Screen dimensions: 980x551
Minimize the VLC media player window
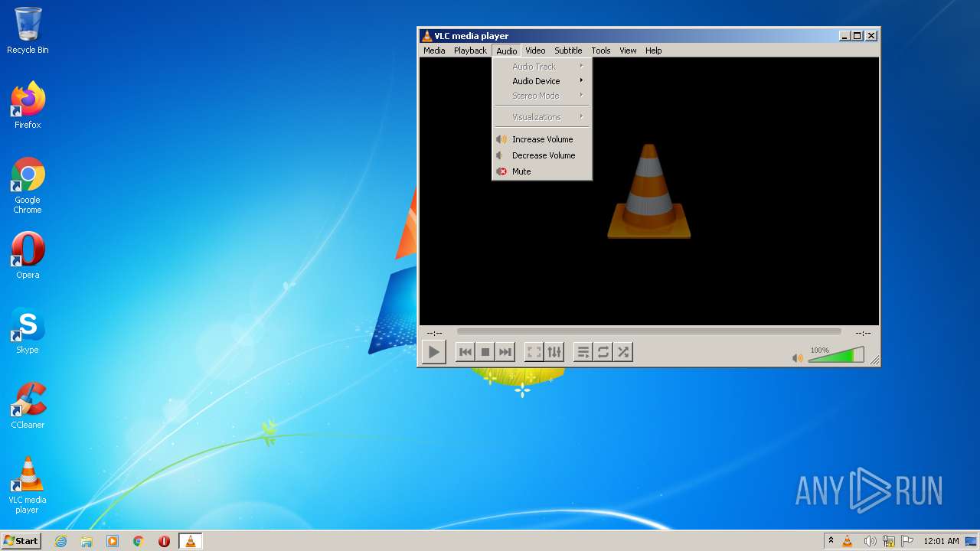(844, 36)
